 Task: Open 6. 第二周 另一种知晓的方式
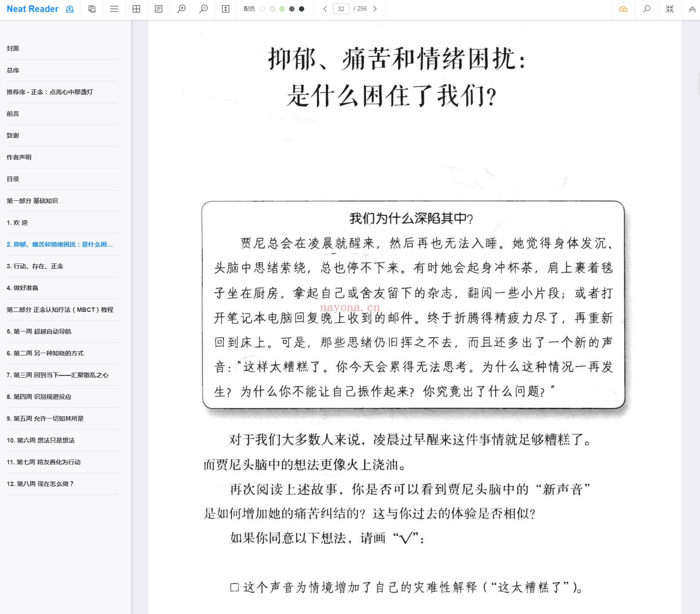click(63, 353)
